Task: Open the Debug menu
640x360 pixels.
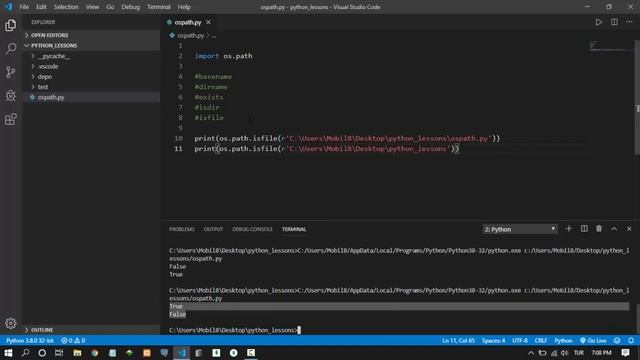Action: point(131,7)
